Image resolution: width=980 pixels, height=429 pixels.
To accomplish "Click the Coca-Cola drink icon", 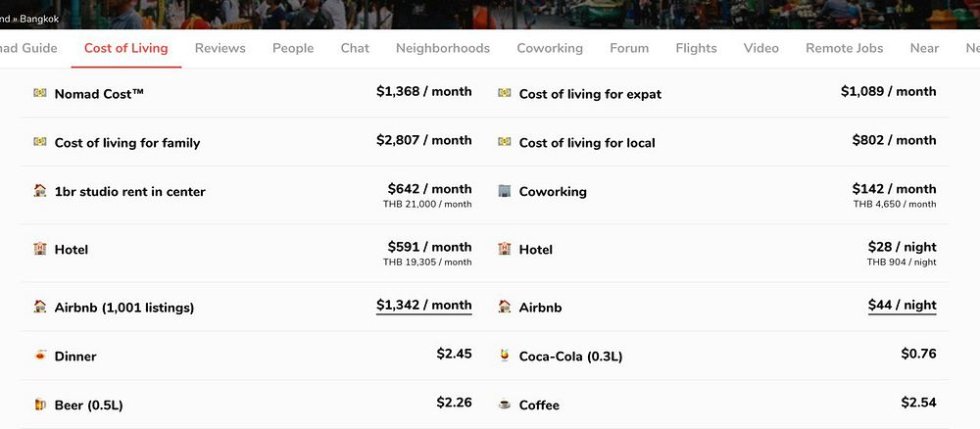I will tap(505, 356).
